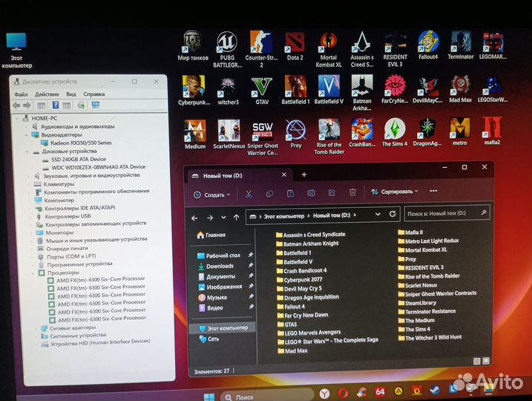Click the Refresh button beside the address bar
Image resolution: width=532 pixels, height=401 pixels.
click(393, 215)
